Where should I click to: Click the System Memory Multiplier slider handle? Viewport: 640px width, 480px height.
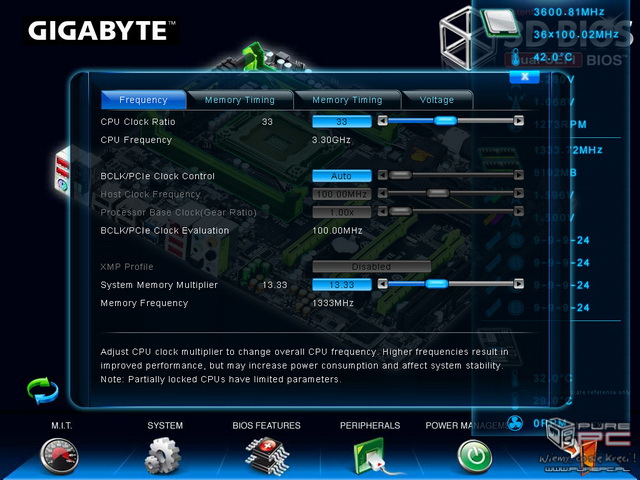pos(436,284)
